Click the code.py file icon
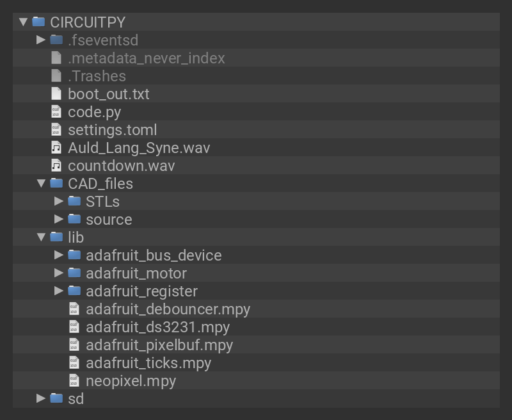Viewport: 512px width, 420px height. click(57, 112)
